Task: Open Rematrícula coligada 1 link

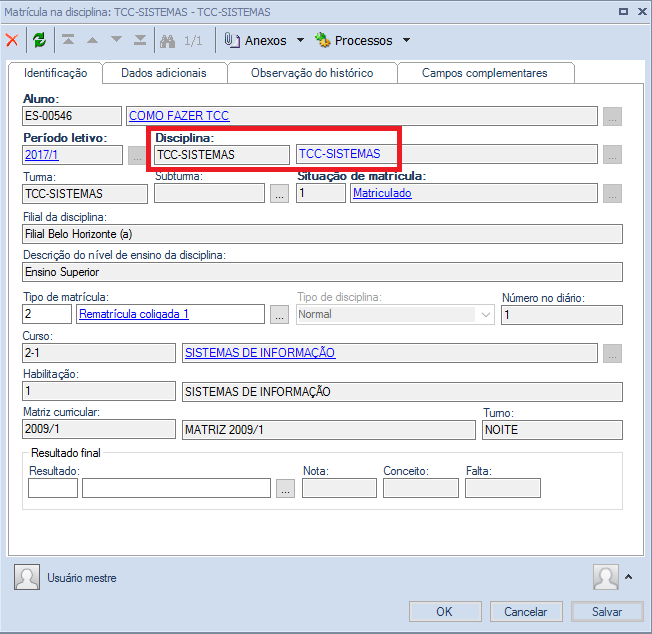Action: (134, 314)
